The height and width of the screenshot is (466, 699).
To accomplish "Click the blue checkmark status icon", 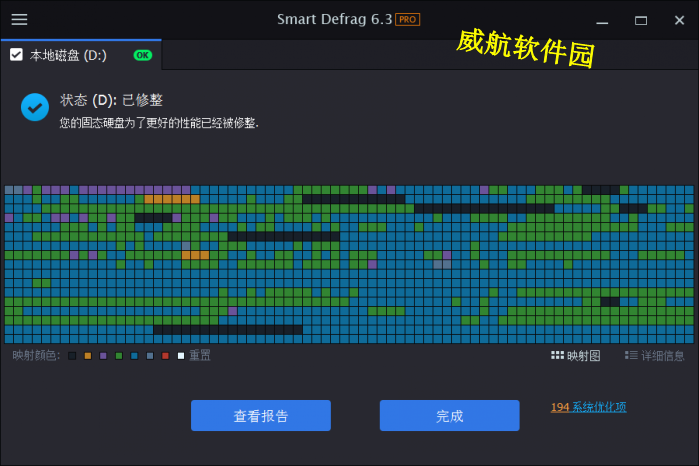I will point(35,107).
